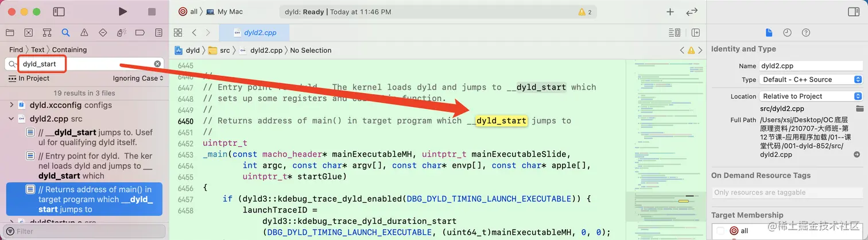
Task: Change Ignoring Case search option
Action: (138, 78)
